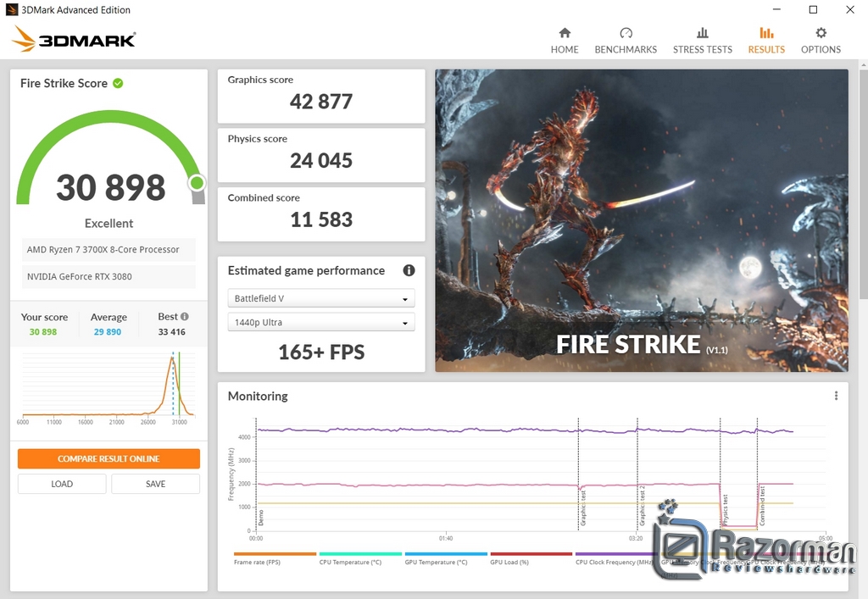Click the score gauge end knob
Image resolution: width=868 pixels, height=599 pixels.
tap(197, 183)
